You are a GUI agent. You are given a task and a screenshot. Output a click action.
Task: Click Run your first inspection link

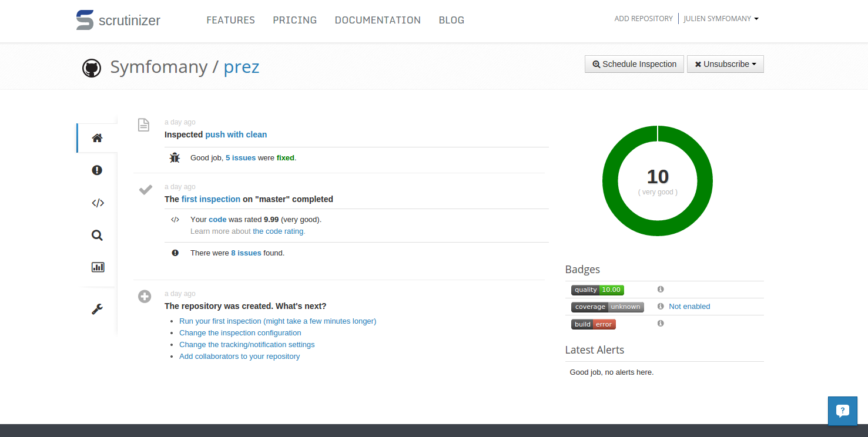277,321
